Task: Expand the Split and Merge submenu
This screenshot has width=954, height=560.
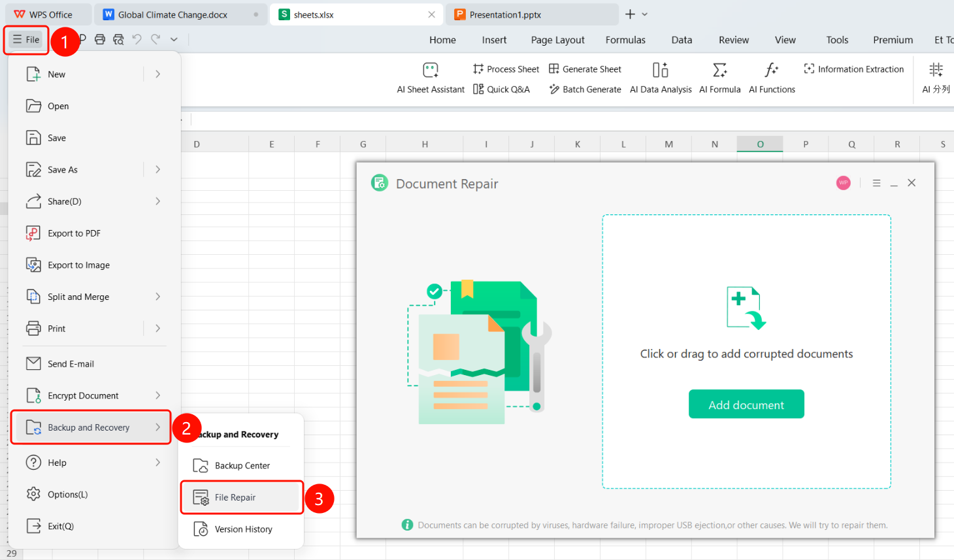Action: [x=157, y=297]
